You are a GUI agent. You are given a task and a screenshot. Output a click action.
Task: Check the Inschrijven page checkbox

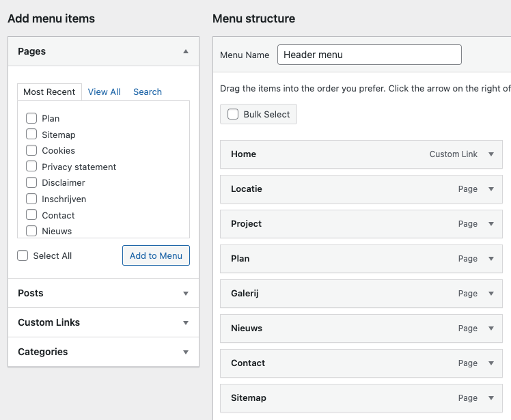point(31,199)
